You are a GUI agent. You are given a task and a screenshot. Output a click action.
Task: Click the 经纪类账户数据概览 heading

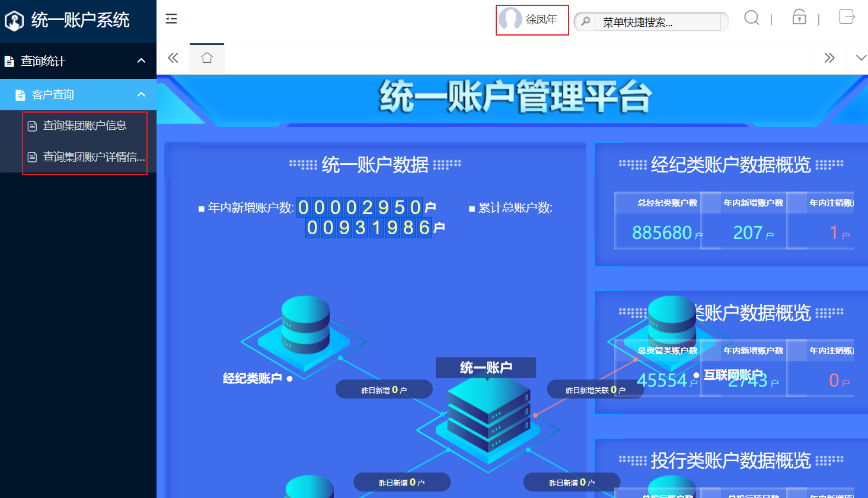(x=731, y=164)
